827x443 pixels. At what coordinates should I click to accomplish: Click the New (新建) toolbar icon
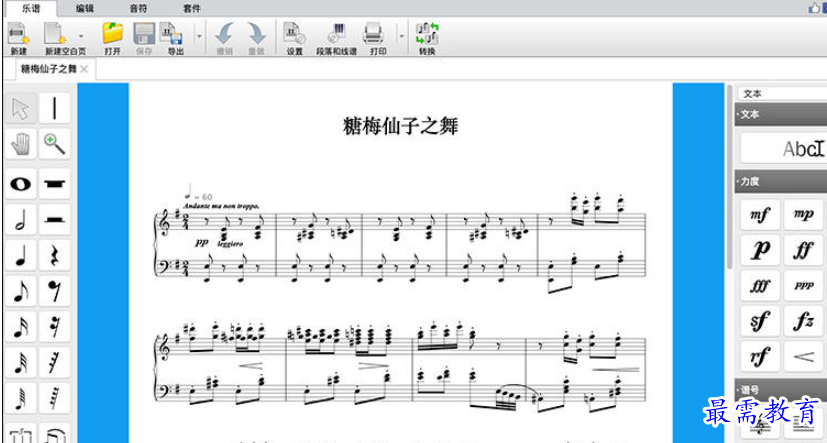18,33
